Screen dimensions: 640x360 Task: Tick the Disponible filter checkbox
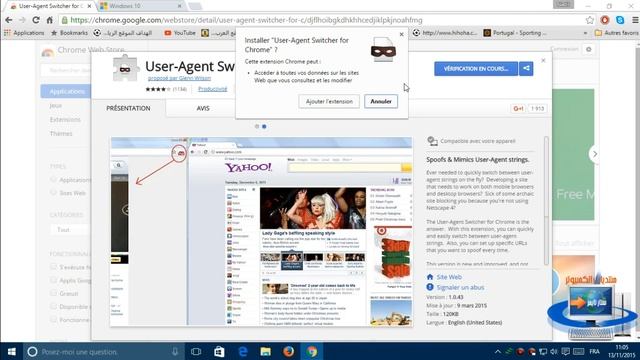[x=53, y=306]
